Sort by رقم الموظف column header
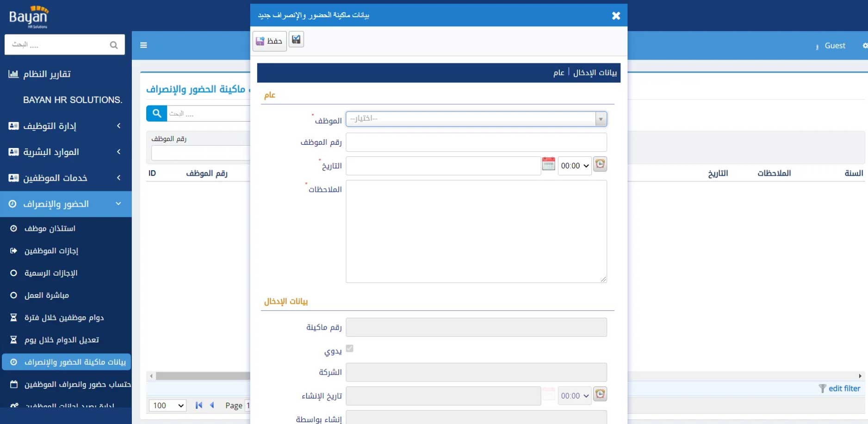 (207, 173)
